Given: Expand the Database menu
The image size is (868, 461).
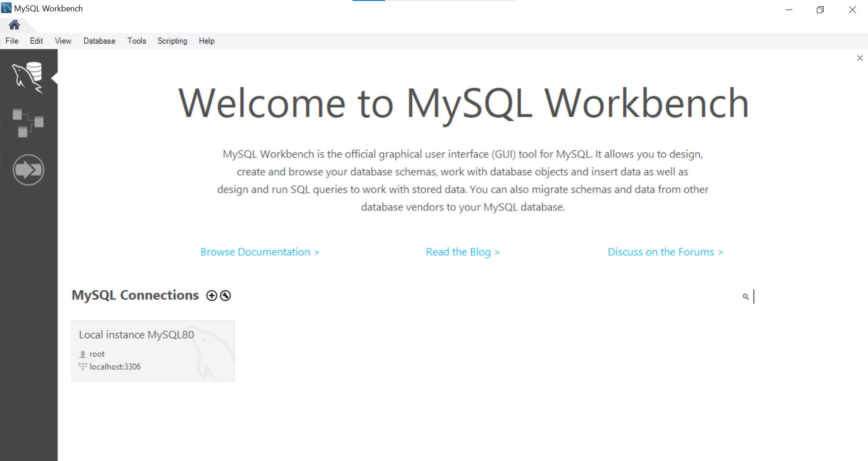Looking at the screenshot, I should pyautogui.click(x=99, y=41).
